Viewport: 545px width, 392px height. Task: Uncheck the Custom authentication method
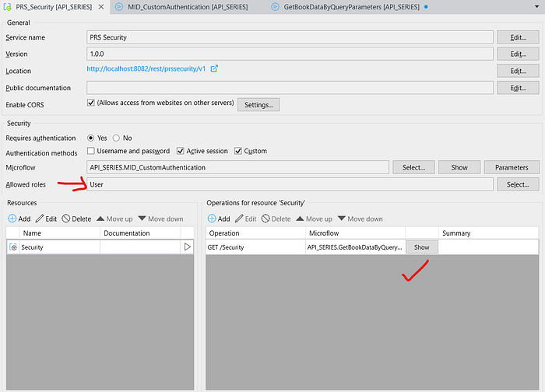[x=238, y=151]
